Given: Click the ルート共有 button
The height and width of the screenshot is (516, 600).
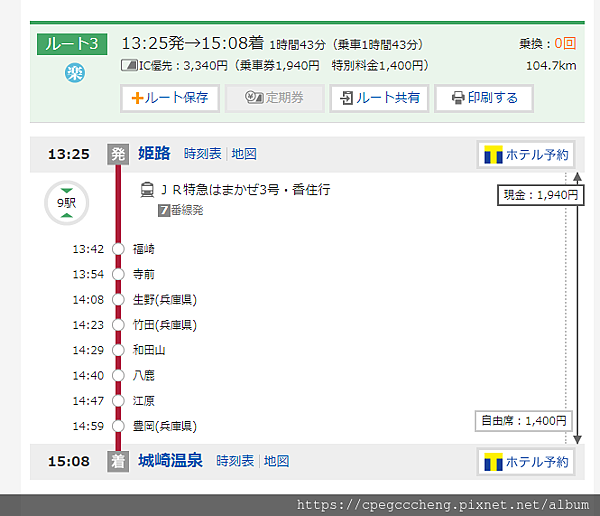Looking at the screenshot, I should [x=379, y=98].
